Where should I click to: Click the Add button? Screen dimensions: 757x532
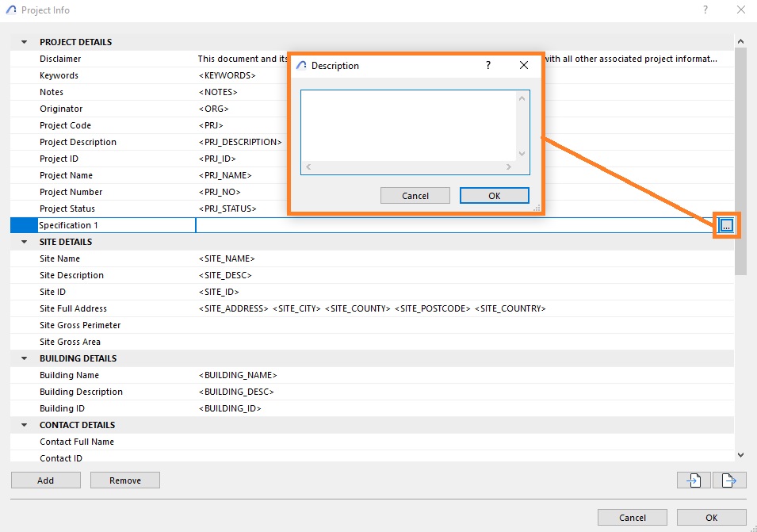(46, 480)
